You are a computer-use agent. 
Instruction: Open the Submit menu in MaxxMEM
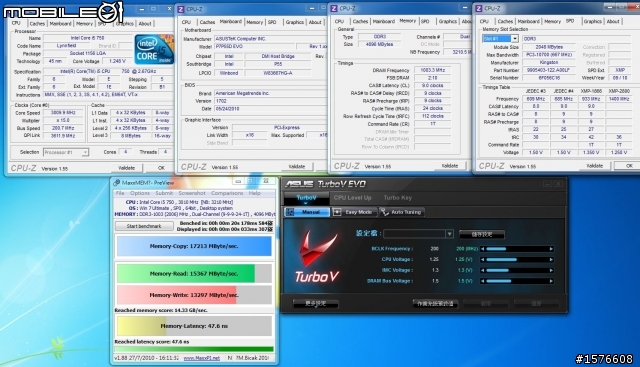[164, 193]
